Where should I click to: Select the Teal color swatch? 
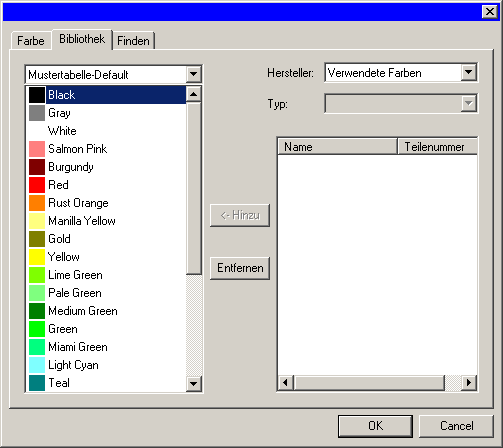37,383
